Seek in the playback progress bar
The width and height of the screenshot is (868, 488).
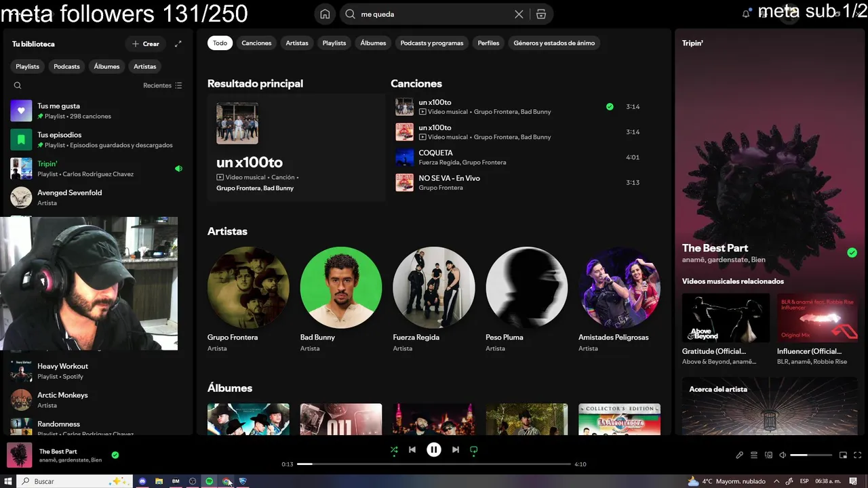(434, 464)
